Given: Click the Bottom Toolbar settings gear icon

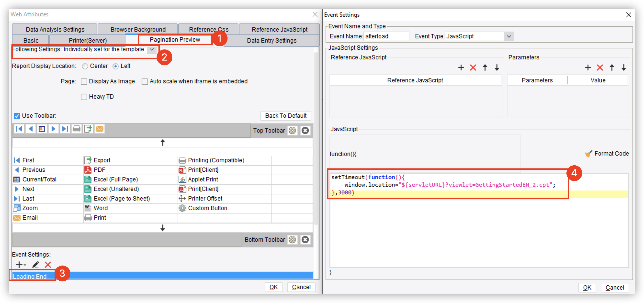Looking at the screenshot, I should [292, 240].
